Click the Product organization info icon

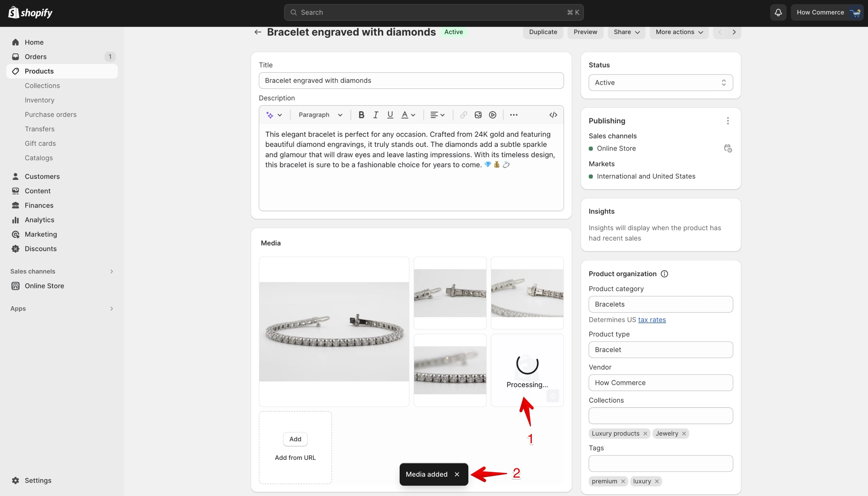coord(664,274)
